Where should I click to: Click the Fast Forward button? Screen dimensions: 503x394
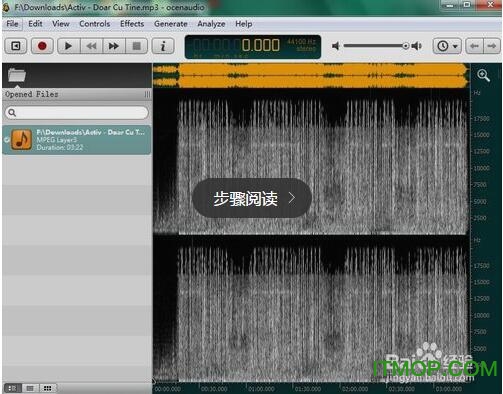pyautogui.click(x=114, y=46)
